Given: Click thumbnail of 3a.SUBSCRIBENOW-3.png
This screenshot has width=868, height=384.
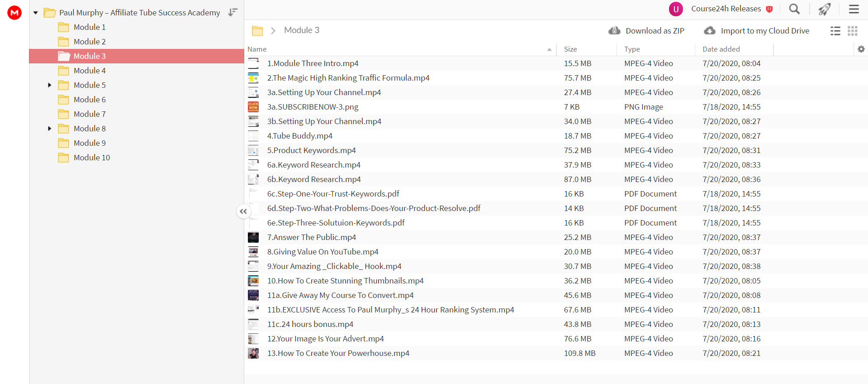Looking at the screenshot, I should pos(253,107).
